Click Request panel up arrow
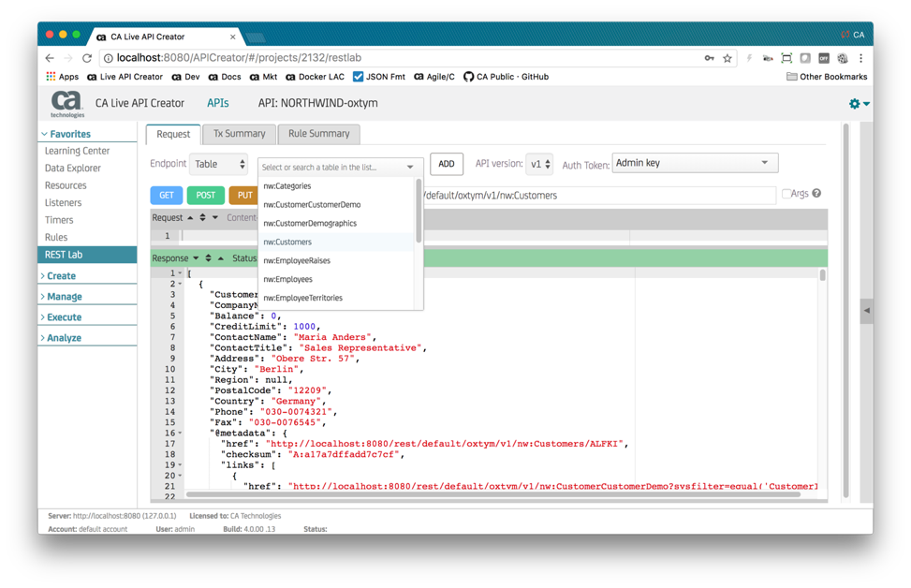Screen dimensions: 911x588 click(190, 218)
